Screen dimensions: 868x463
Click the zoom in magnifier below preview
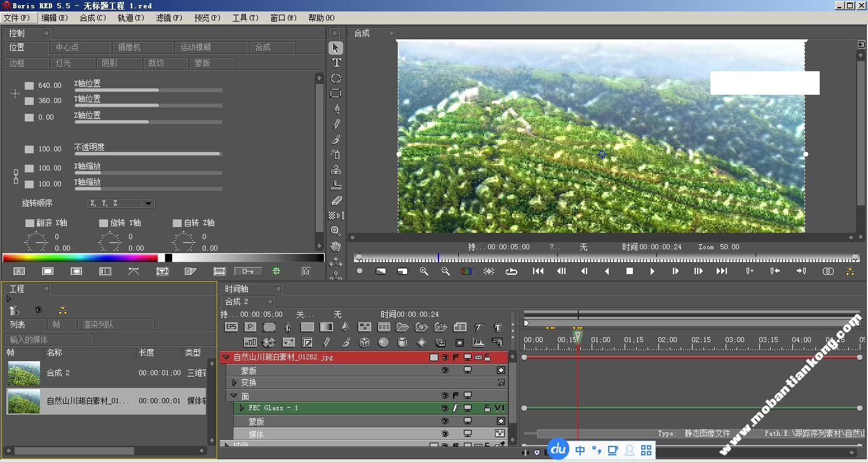(x=424, y=271)
